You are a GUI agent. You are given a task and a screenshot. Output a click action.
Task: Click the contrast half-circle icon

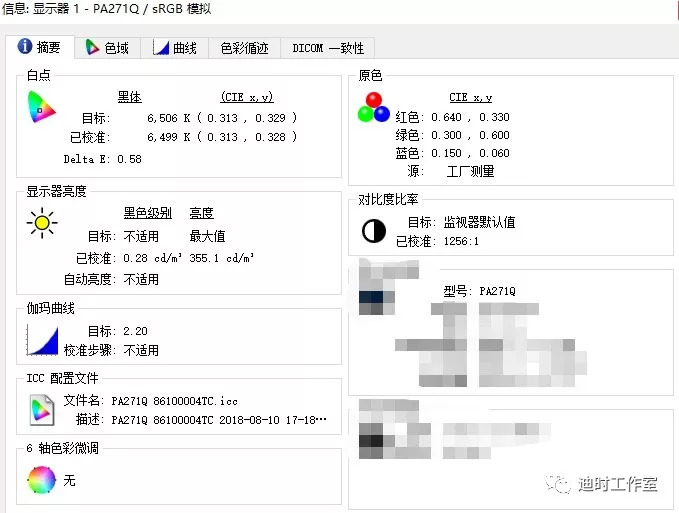pyautogui.click(x=374, y=231)
